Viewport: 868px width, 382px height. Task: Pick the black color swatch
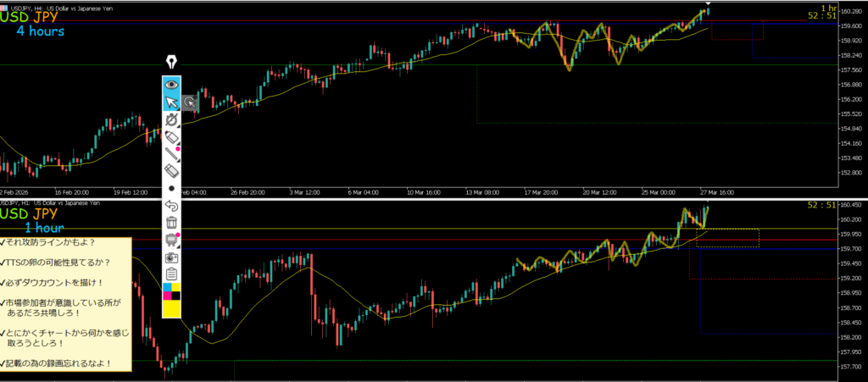pyautogui.click(x=176, y=296)
